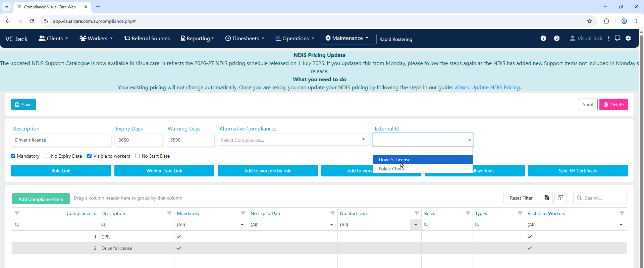Open the Timesheets menu
Screen dimensions: 644x268
[x=245, y=38]
